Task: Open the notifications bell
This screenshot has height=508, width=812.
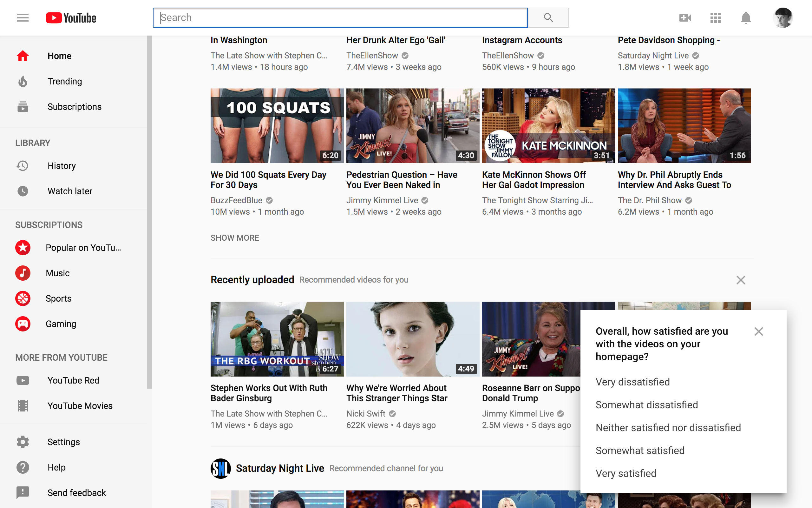Action: (746, 18)
